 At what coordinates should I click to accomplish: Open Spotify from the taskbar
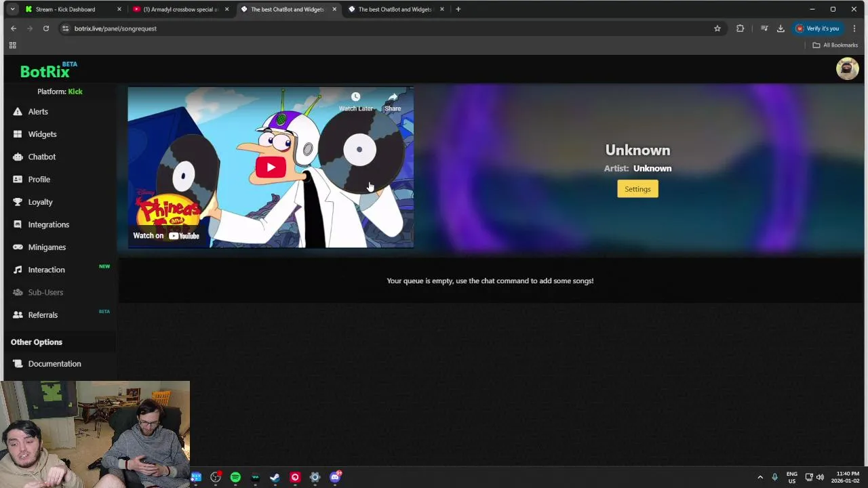click(x=235, y=477)
